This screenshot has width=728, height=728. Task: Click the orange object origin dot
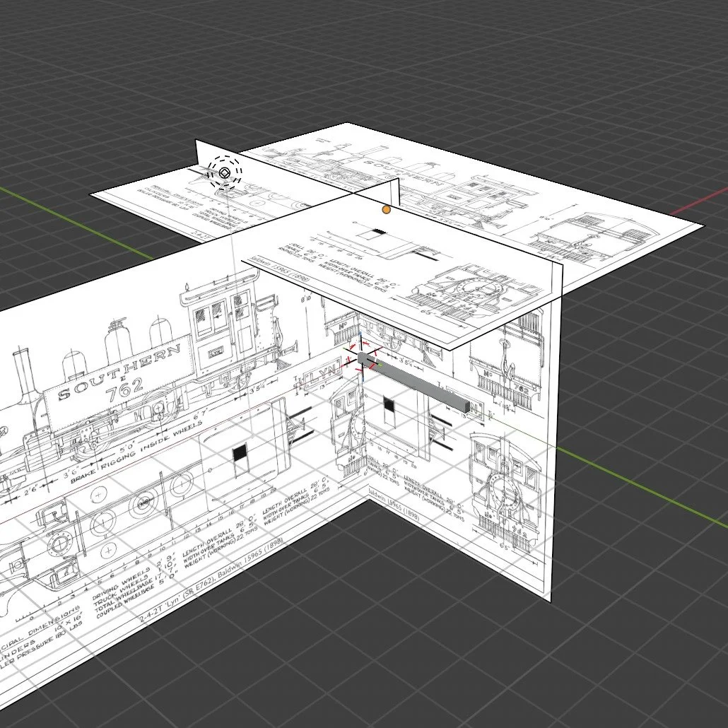[387, 210]
